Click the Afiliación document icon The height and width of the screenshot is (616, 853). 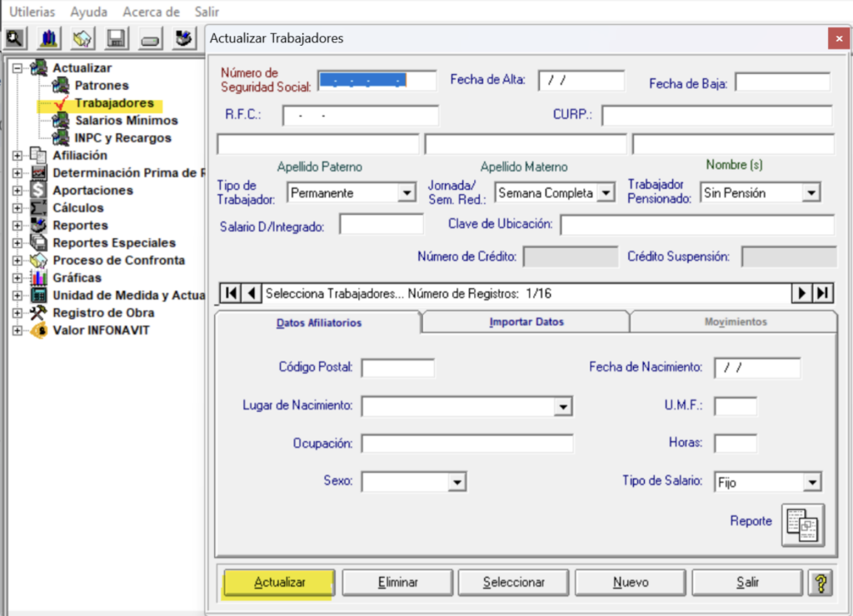coord(38,155)
